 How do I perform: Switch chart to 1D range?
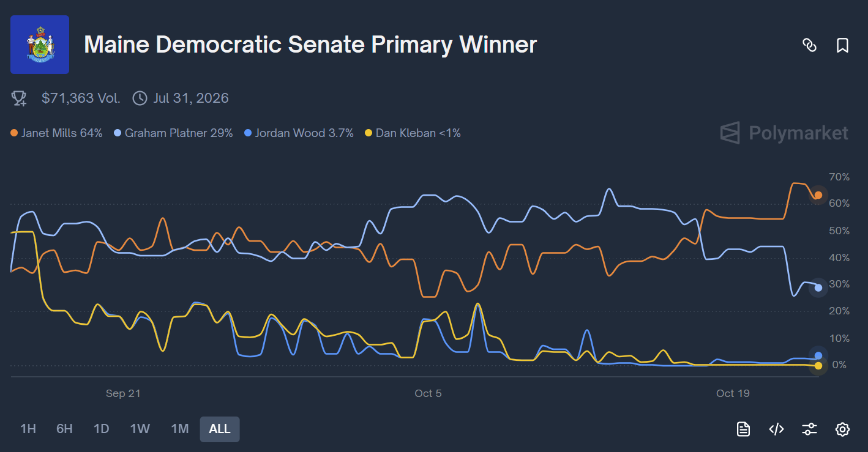pos(101,429)
